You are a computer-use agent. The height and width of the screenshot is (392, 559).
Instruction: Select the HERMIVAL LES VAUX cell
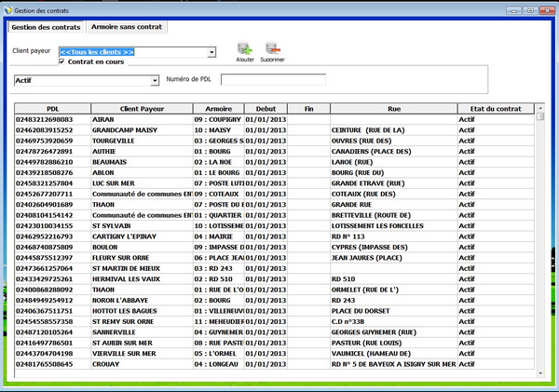click(x=142, y=279)
